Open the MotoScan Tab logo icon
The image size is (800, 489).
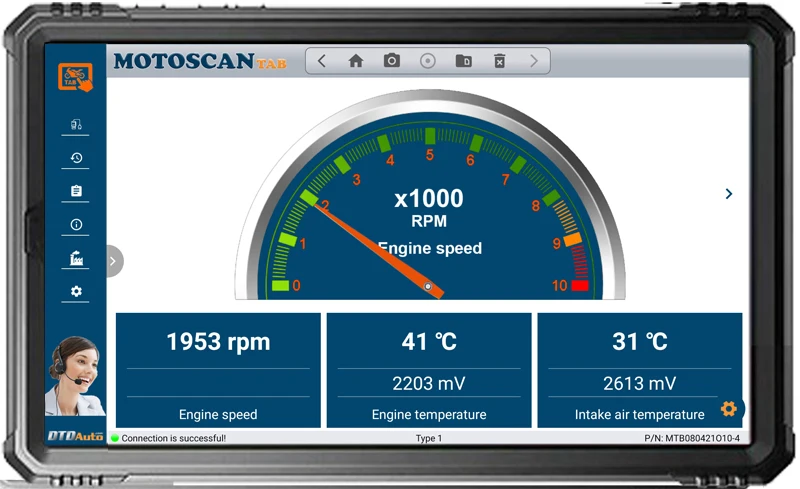75,77
